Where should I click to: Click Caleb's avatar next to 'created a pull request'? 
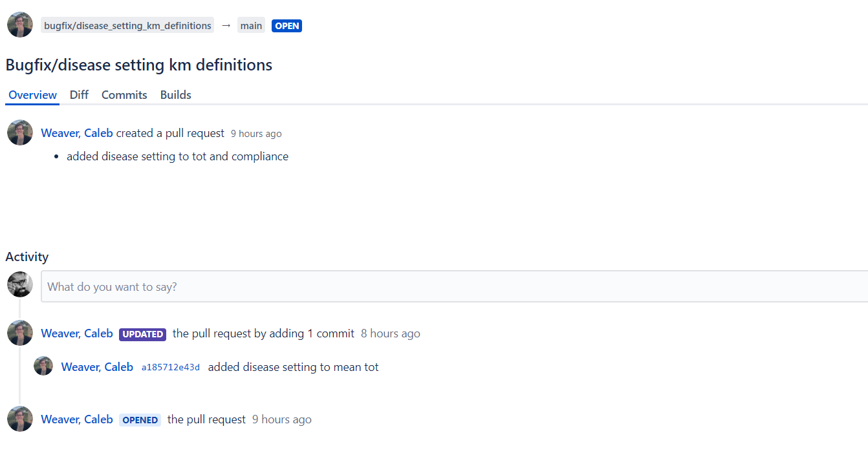[20, 132]
